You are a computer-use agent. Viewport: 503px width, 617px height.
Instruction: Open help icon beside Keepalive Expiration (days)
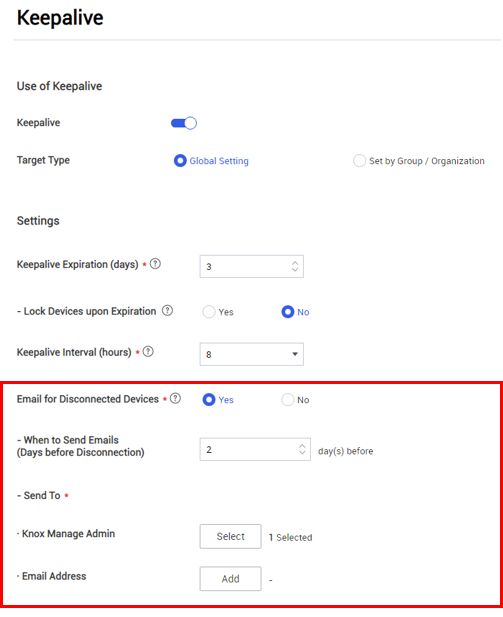point(155,264)
